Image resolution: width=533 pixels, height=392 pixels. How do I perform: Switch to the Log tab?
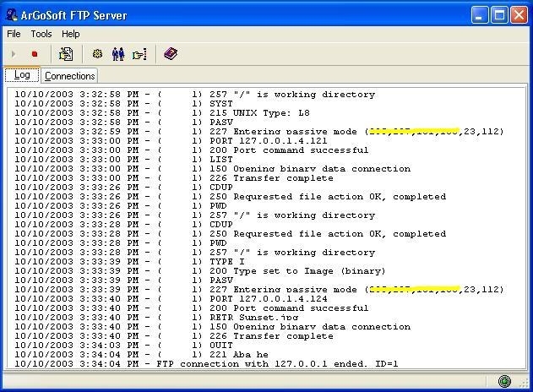coord(22,75)
